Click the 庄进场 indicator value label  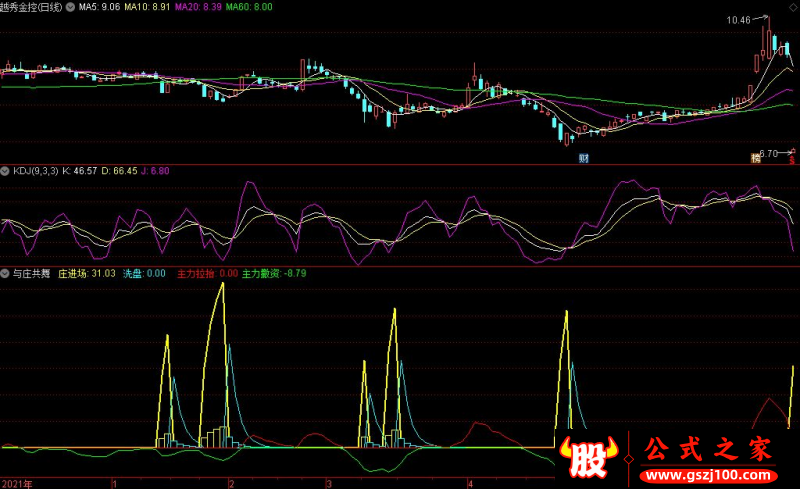87,273
